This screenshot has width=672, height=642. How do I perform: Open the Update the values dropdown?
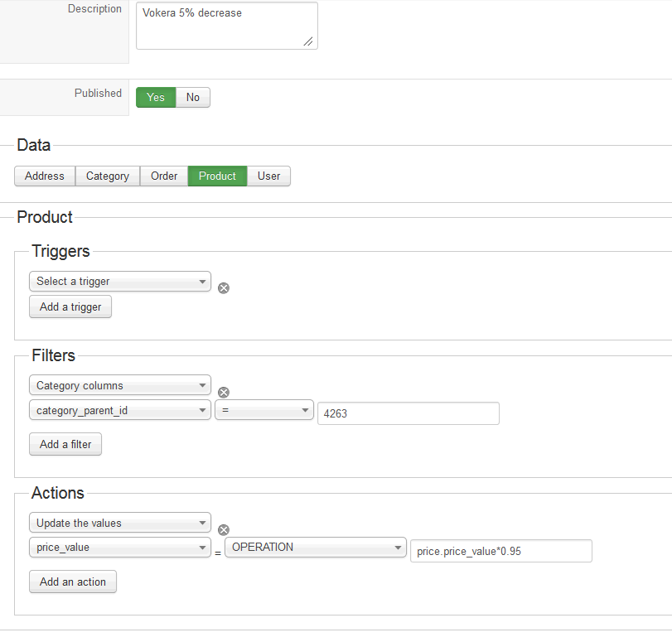[120, 524]
